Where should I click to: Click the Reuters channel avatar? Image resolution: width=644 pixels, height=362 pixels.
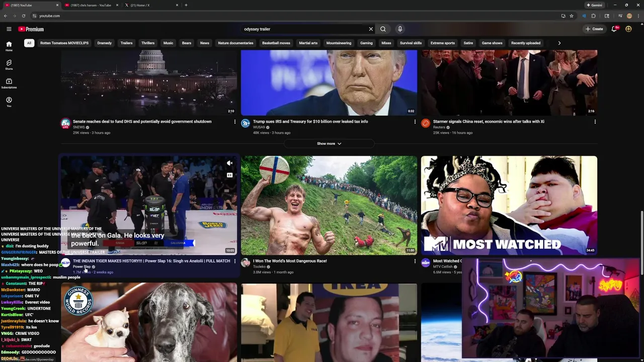coord(426,124)
